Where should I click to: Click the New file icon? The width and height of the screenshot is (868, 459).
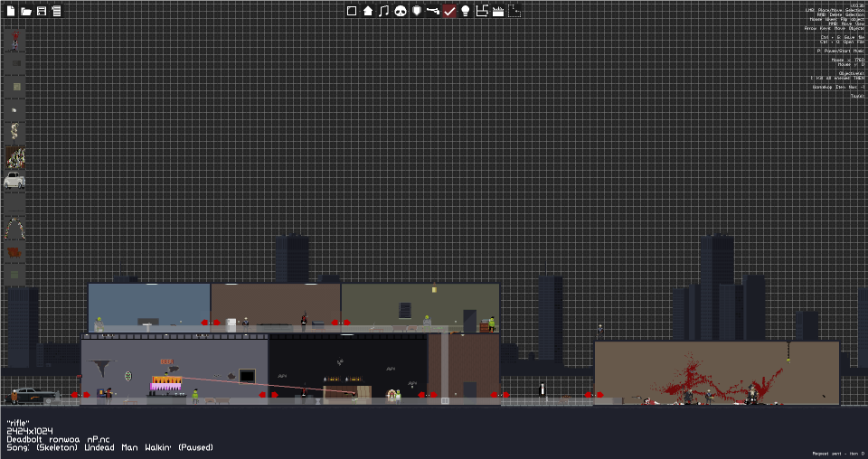pos(11,11)
